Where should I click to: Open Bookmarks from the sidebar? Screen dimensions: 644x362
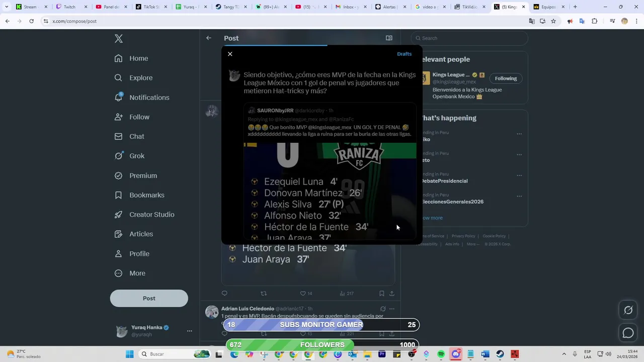coord(139,195)
